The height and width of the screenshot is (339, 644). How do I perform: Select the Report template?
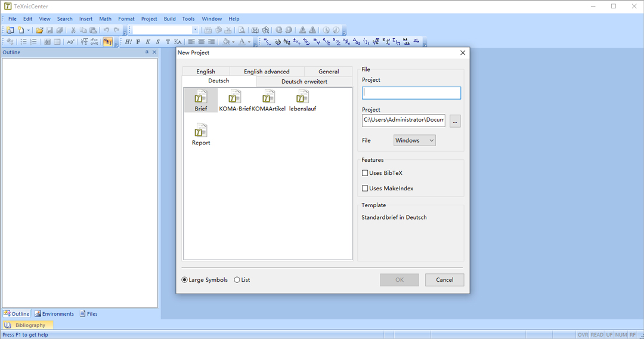point(201,135)
